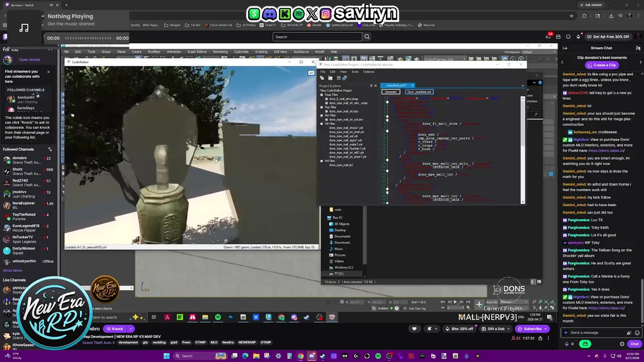Image resolution: width=644 pixels, height=362 pixels.
Task: Open Twitch whispers icon
Action: (x=568, y=37)
